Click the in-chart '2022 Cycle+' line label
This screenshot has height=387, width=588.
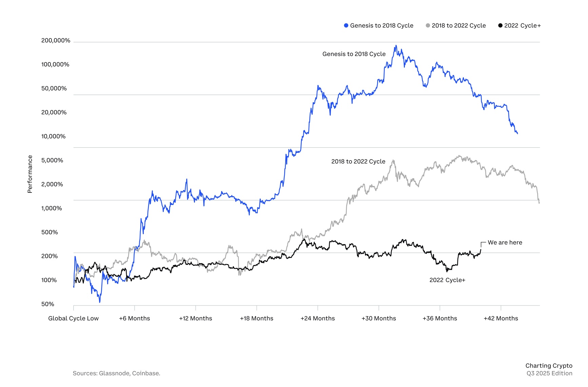[447, 280]
